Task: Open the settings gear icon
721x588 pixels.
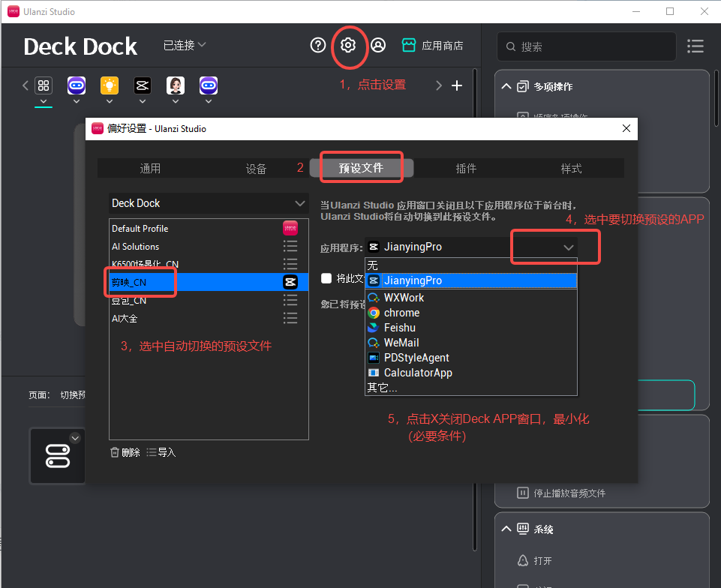Action: pyautogui.click(x=347, y=45)
